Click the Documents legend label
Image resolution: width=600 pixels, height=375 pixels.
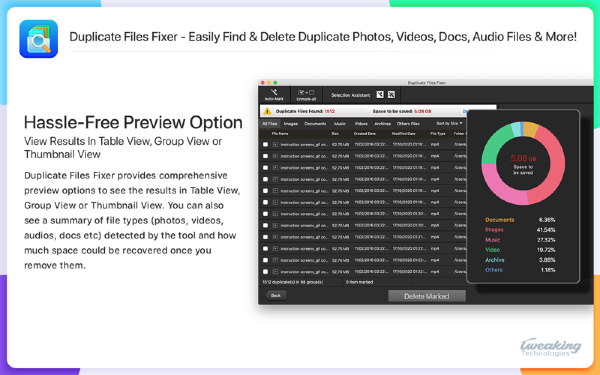[x=500, y=220]
